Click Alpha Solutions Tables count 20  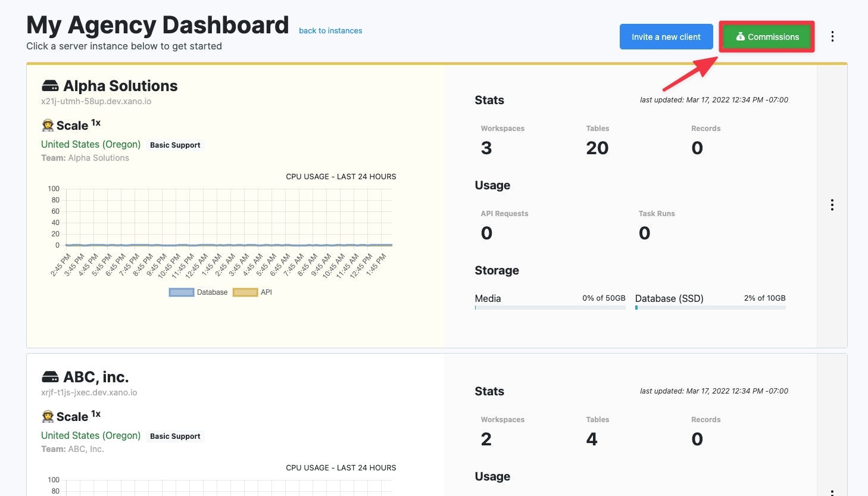597,148
